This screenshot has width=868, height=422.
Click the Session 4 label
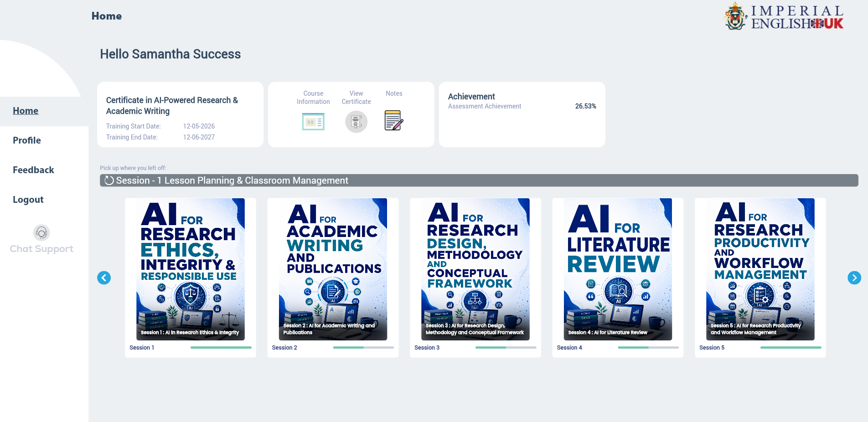(x=569, y=348)
